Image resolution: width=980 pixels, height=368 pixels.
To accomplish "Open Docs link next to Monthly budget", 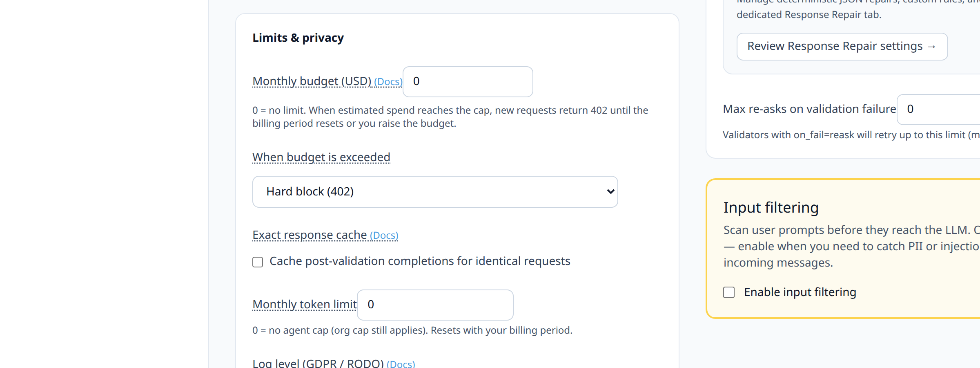I will click(388, 82).
